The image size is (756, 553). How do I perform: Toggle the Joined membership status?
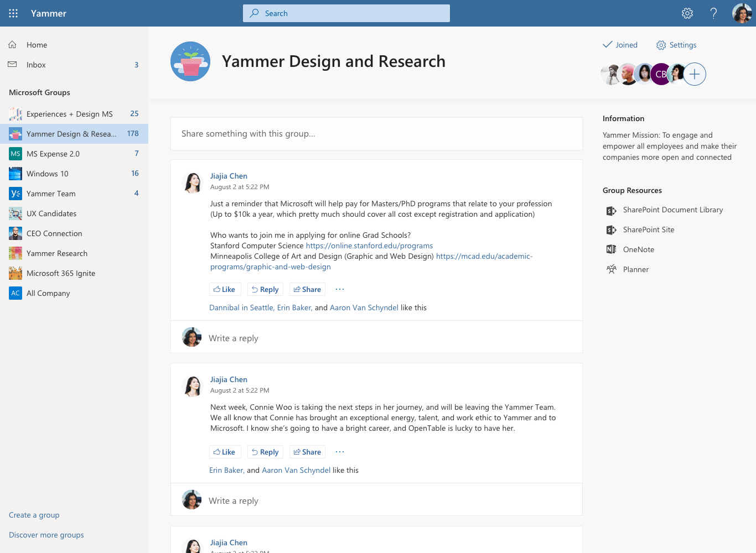[620, 45]
